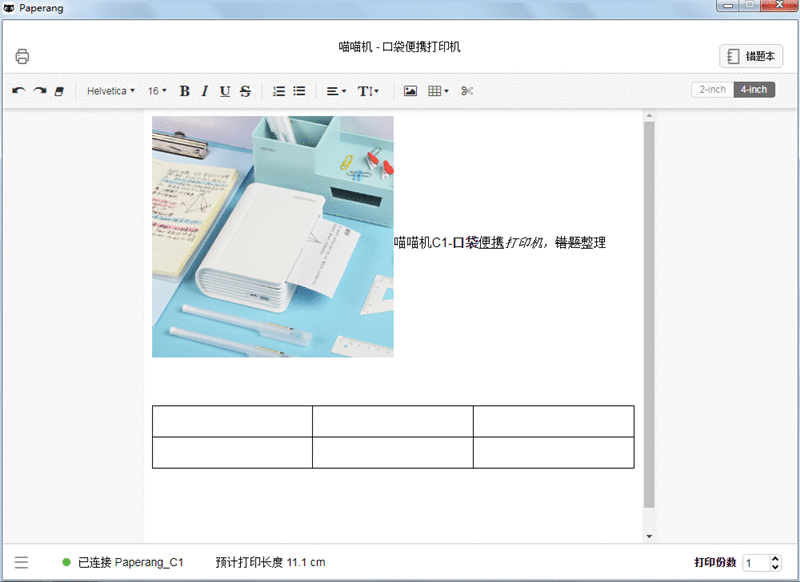
Task: Insert a numbered list
Action: (279, 91)
